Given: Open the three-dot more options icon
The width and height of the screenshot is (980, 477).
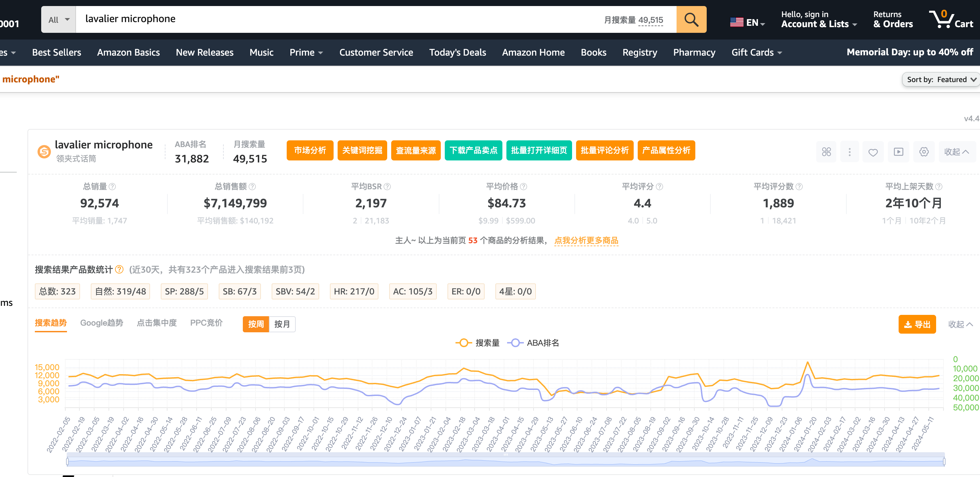Looking at the screenshot, I should coord(849,152).
